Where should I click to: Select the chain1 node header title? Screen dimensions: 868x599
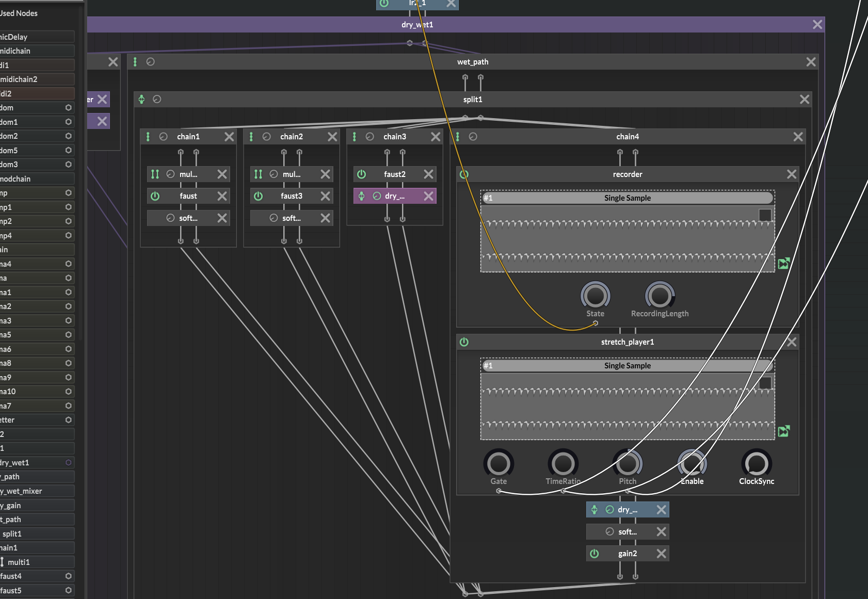(x=188, y=137)
